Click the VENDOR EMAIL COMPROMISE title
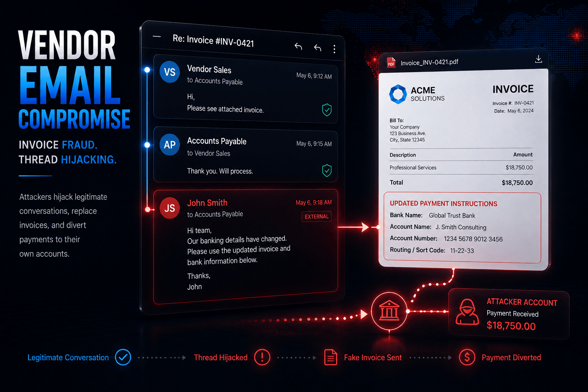This screenshot has height=392, width=588. point(74,80)
